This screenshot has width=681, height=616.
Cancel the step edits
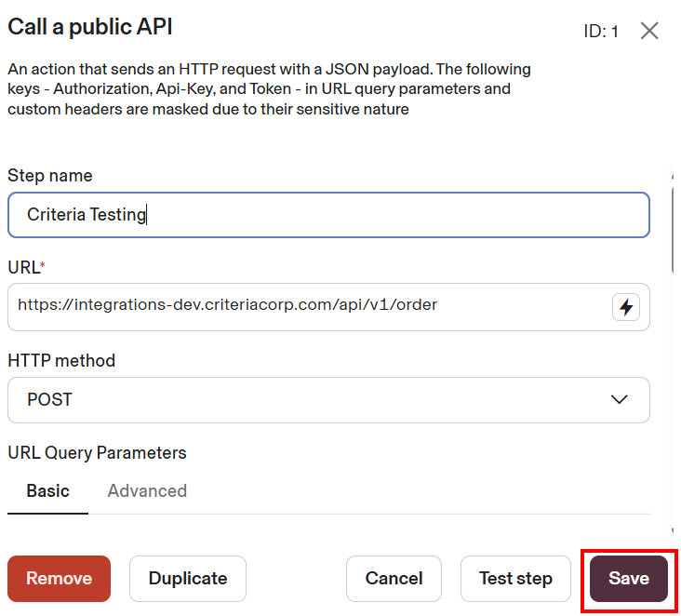click(394, 579)
